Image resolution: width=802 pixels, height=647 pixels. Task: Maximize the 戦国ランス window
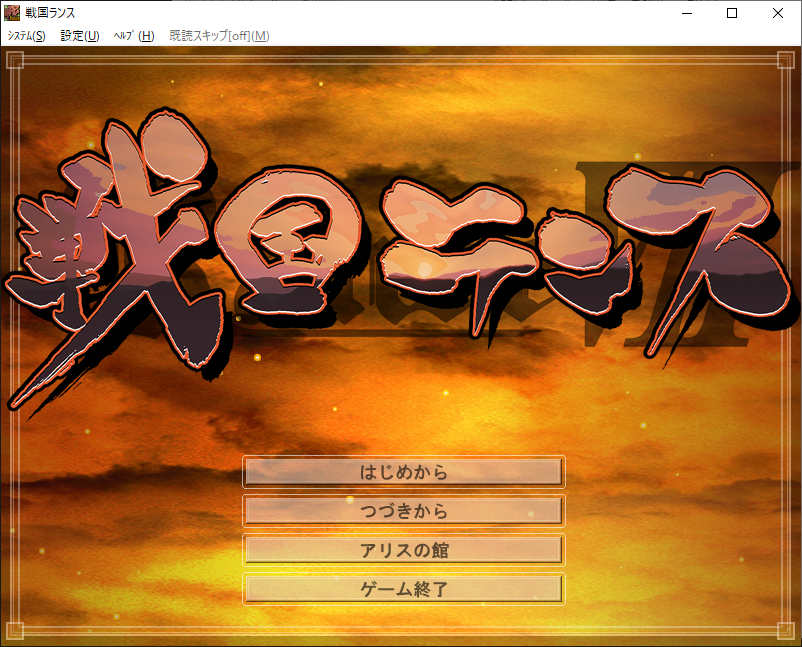click(732, 13)
